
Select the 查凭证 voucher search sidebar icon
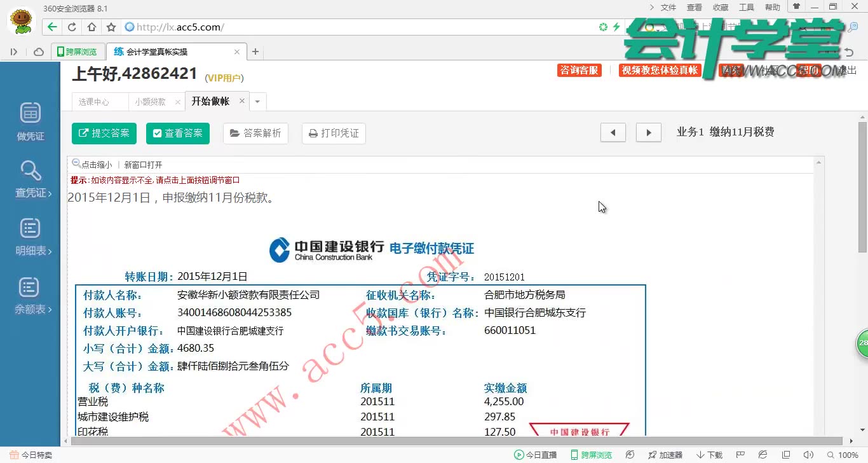(29, 179)
